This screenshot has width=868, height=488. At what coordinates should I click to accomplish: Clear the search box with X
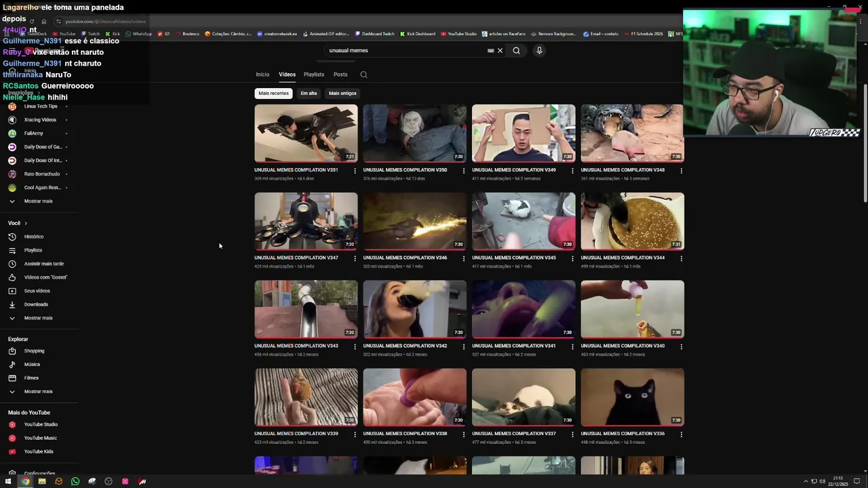click(x=500, y=50)
